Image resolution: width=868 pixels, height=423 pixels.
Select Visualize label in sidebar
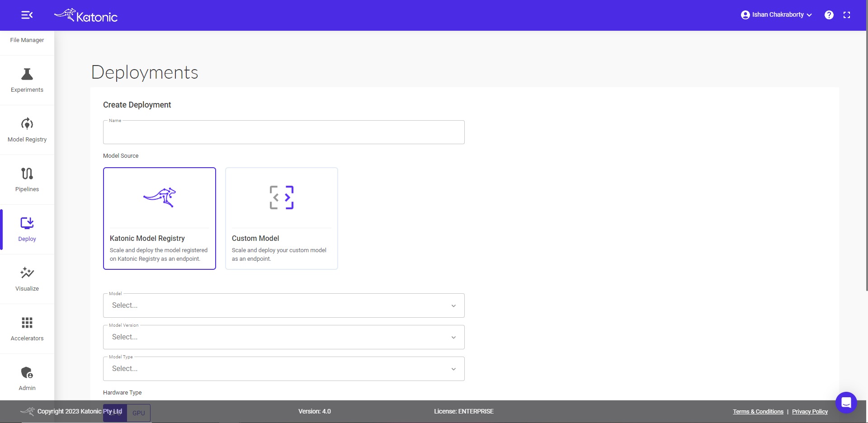[27, 289]
